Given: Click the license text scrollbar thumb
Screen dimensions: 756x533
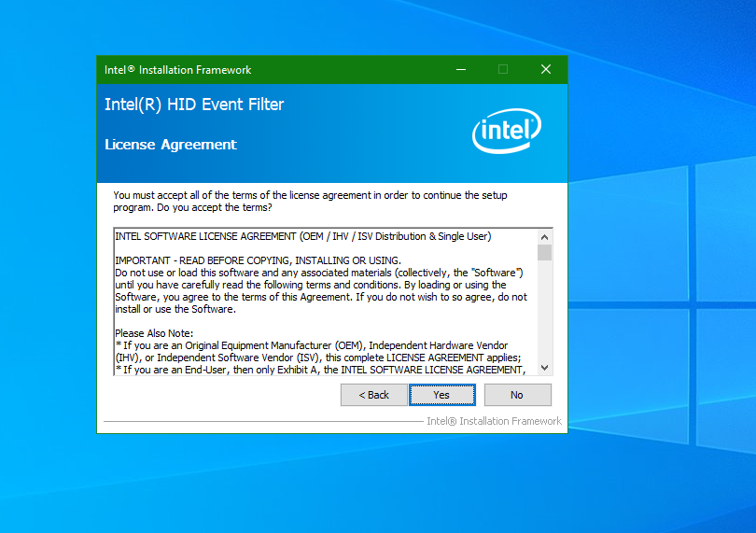Looking at the screenshot, I should (544, 252).
